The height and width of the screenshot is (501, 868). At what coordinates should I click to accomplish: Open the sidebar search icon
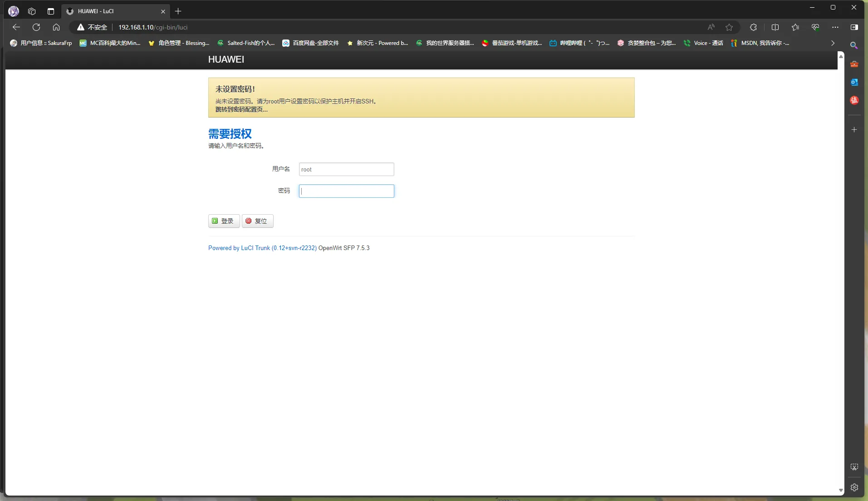click(854, 45)
